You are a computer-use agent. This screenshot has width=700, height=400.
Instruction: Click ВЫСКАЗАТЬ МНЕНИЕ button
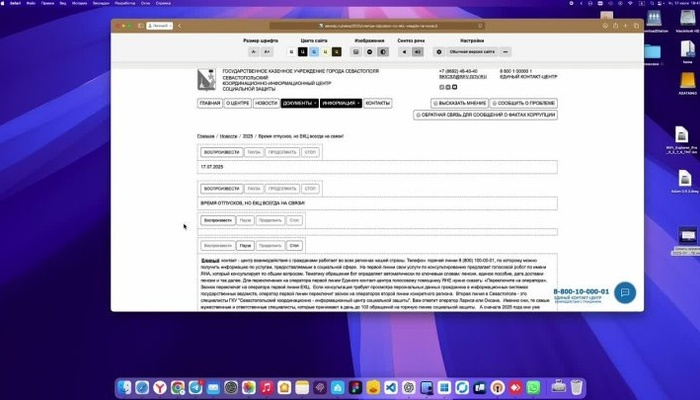click(459, 103)
